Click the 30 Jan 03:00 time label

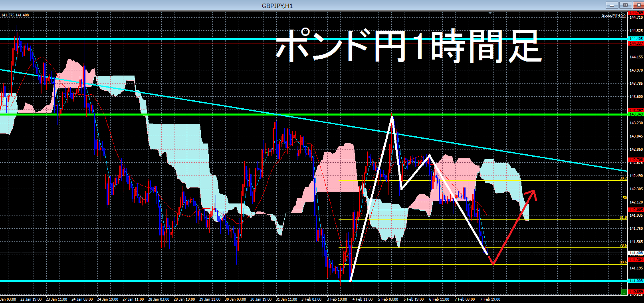pyautogui.click(x=235, y=299)
